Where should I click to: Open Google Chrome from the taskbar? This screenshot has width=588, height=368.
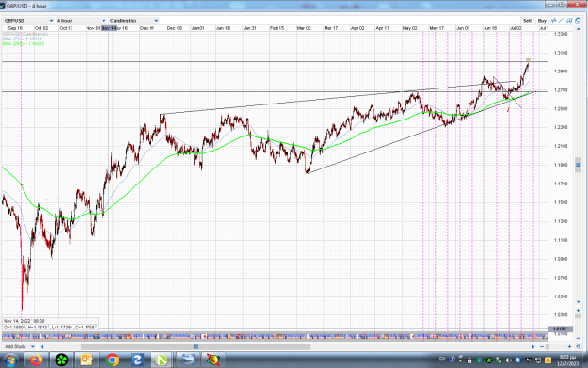(x=112, y=360)
